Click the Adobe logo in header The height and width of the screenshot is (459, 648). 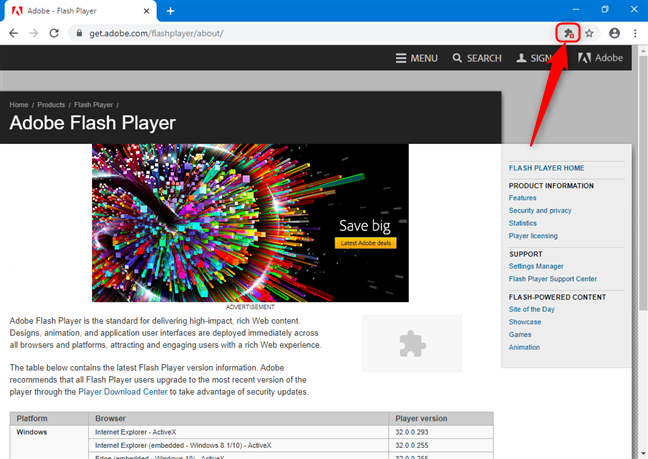600,58
